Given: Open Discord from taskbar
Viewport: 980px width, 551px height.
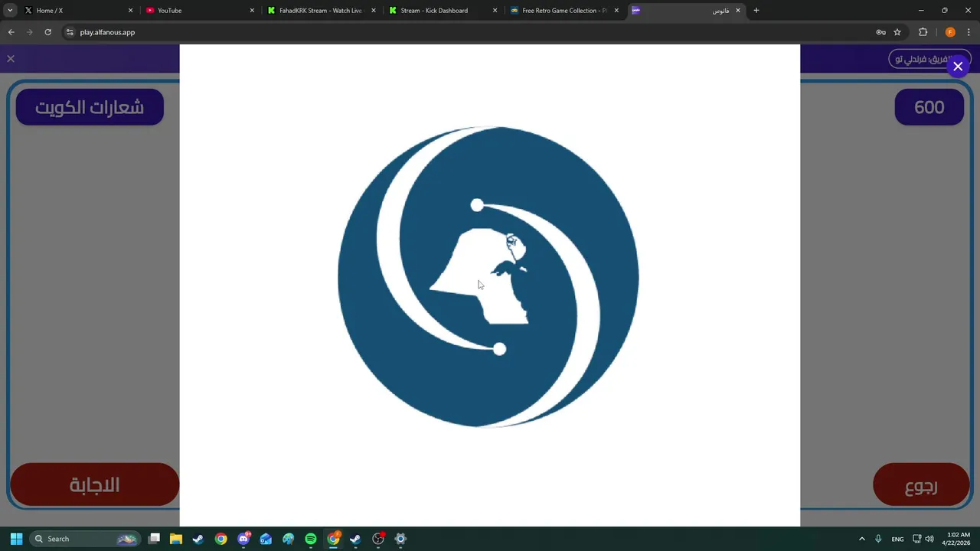Looking at the screenshot, I should click(x=243, y=539).
